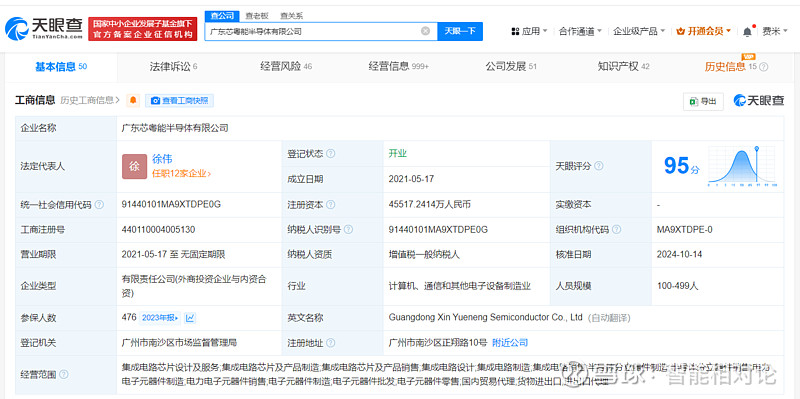800x399 pixels.
Task: Clear the search box with X icon
Action: pos(426,31)
